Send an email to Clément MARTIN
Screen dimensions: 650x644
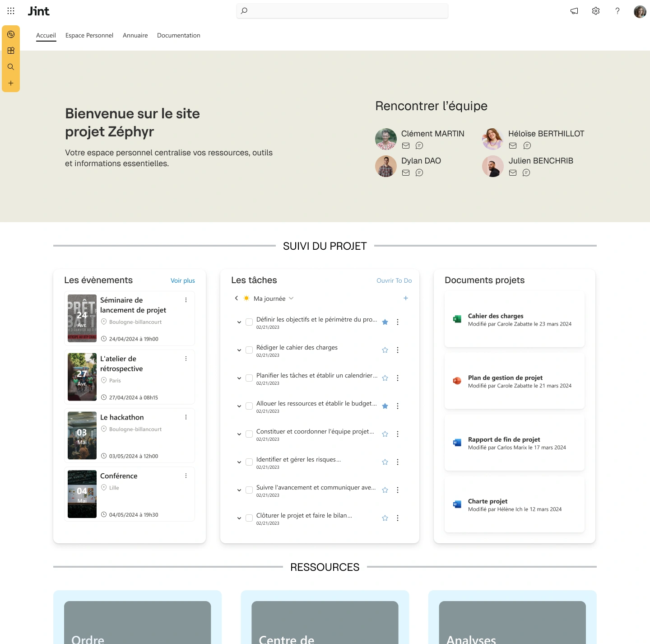[405, 145]
